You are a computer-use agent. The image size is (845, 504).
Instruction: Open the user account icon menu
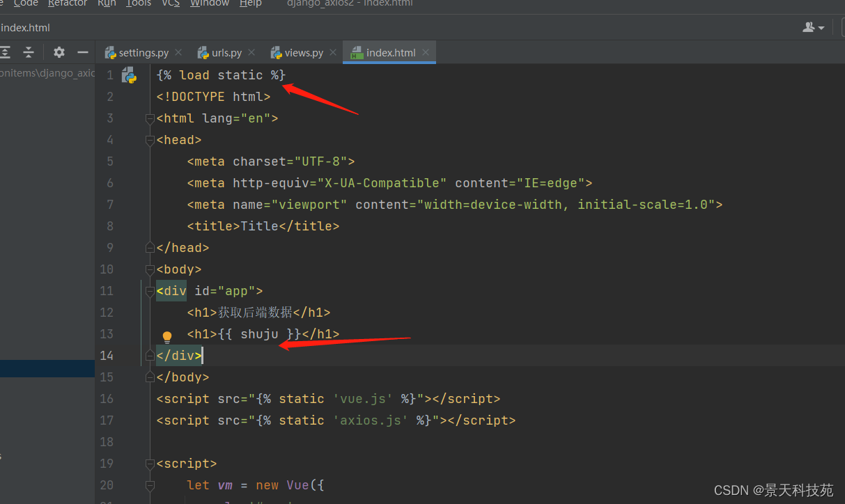813,27
